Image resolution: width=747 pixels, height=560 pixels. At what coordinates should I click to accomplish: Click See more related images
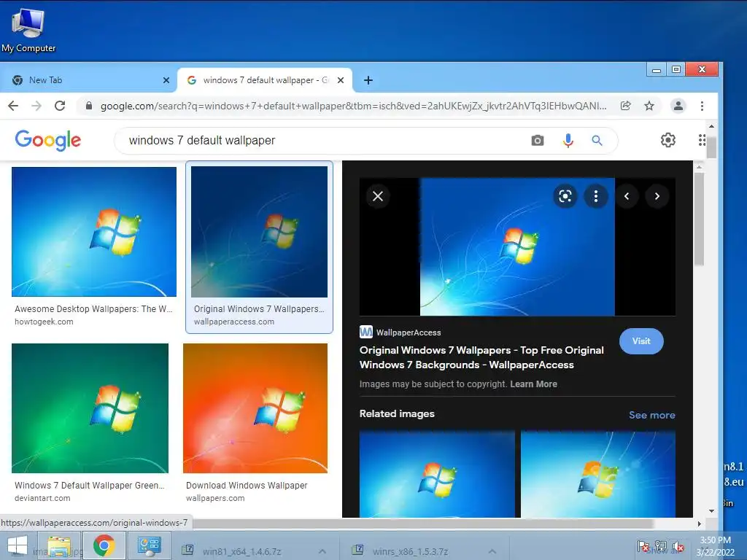click(651, 415)
